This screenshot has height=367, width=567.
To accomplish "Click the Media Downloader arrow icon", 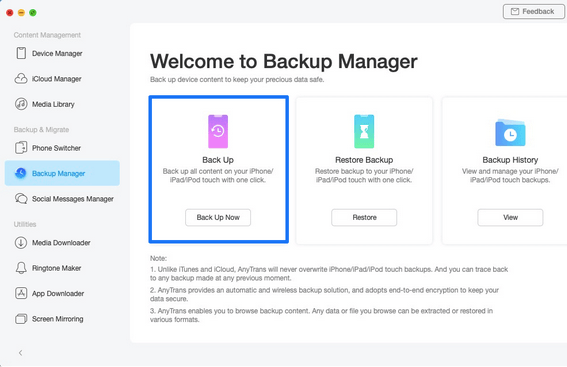I will tap(21, 242).
